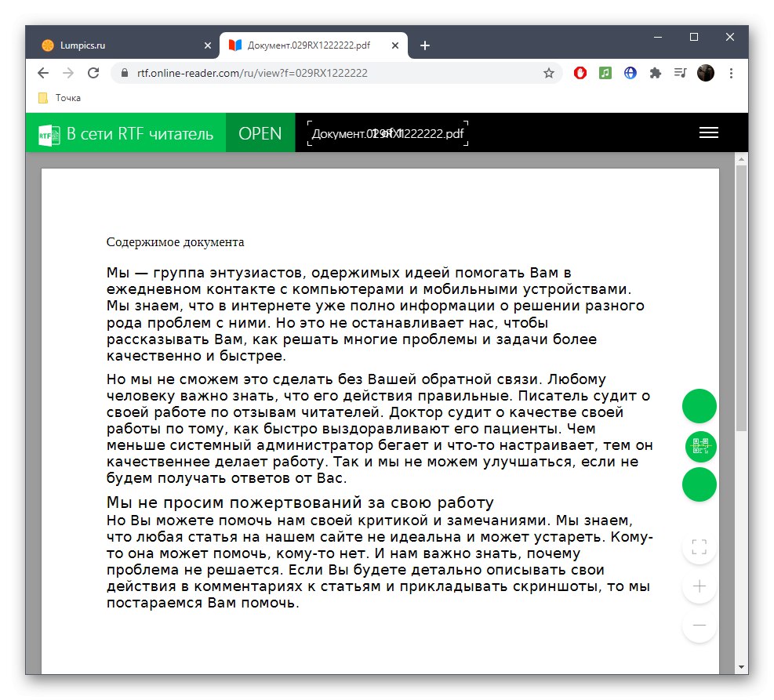The width and height of the screenshot is (774, 700).
Task: Zoom in on the PDF page
Action: pos(699,586)
